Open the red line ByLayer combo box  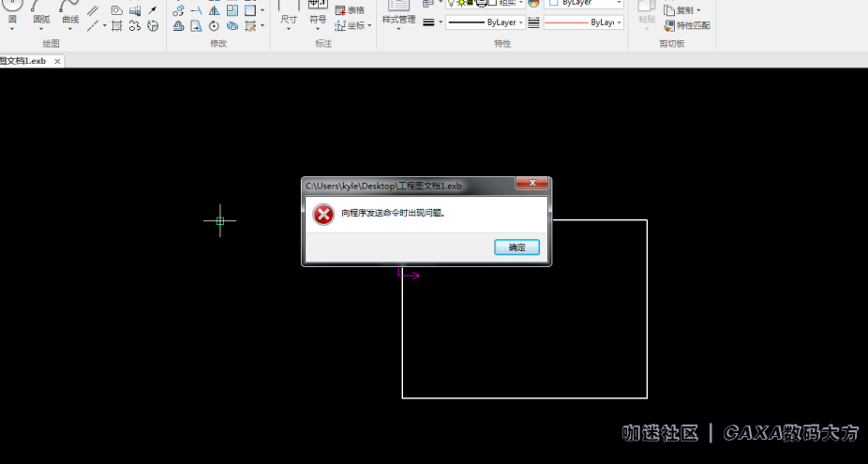(x=583, y=22)
